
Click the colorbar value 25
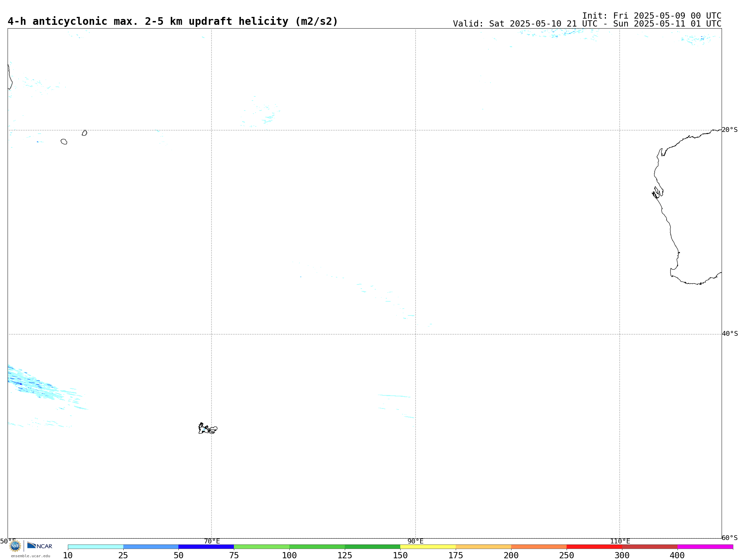pyautogui.click(x=123, y=556)
